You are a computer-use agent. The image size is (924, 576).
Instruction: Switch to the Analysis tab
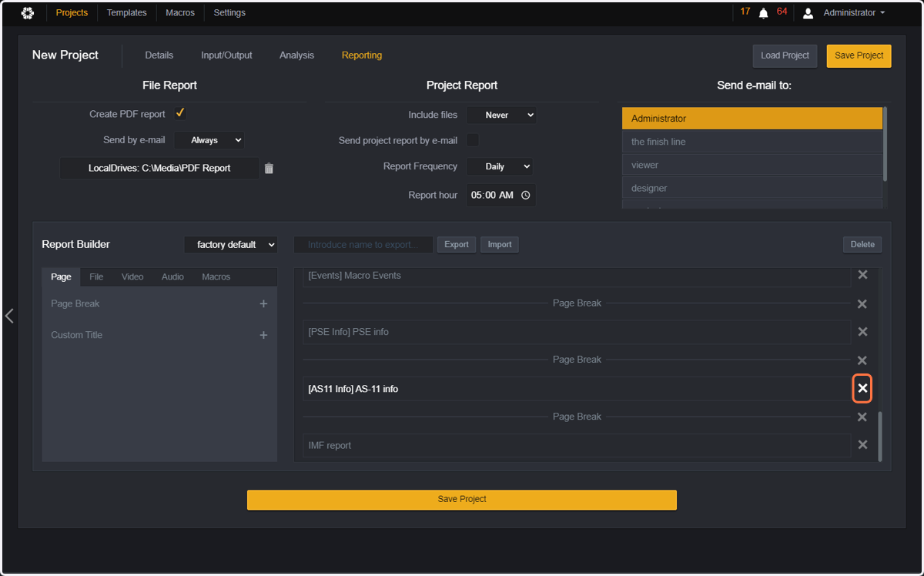297,55
